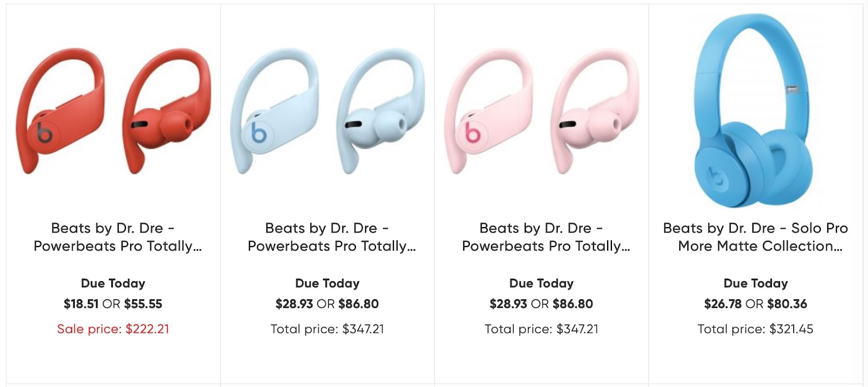This screenshot has height=387, width=868.
Task: Click Due Today under red Powerbeats
Action: pyautogui.click(x=113, y=283)
